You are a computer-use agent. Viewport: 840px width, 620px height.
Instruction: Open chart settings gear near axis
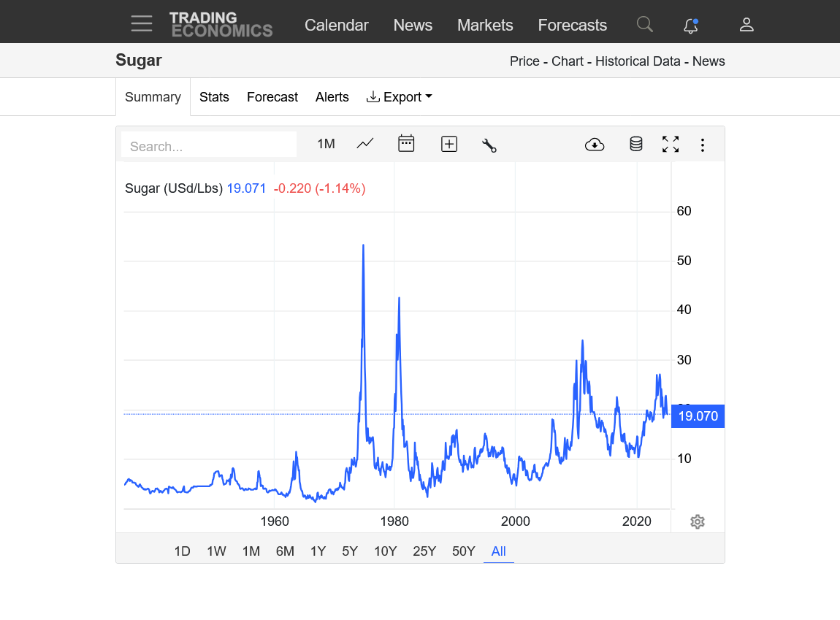[x=698, y=521]
